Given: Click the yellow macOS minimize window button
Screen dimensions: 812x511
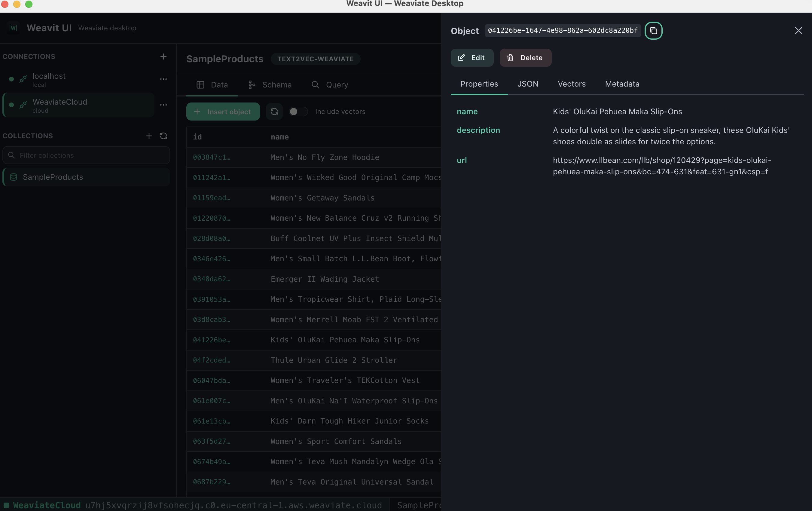Looking at the screenshot, I should point(17,4).
